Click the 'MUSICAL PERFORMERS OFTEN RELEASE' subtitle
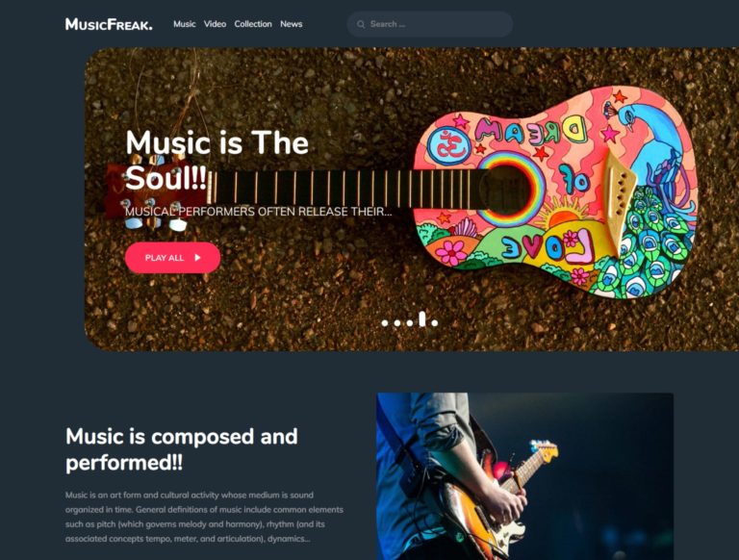 [x=258, y=212]
